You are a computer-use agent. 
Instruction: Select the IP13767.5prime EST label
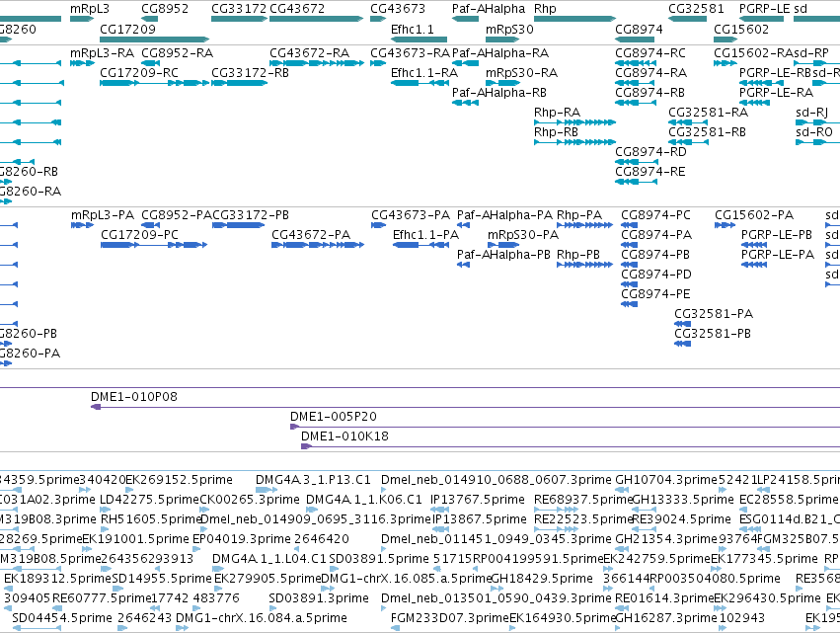pyautogui.click(x=478, y=500)
